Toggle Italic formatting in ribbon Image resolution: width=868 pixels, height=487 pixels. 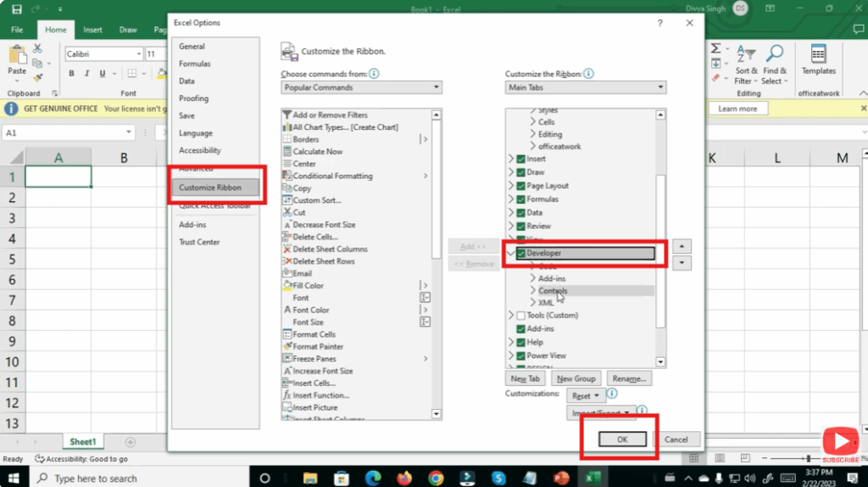(x=87, y=73)
